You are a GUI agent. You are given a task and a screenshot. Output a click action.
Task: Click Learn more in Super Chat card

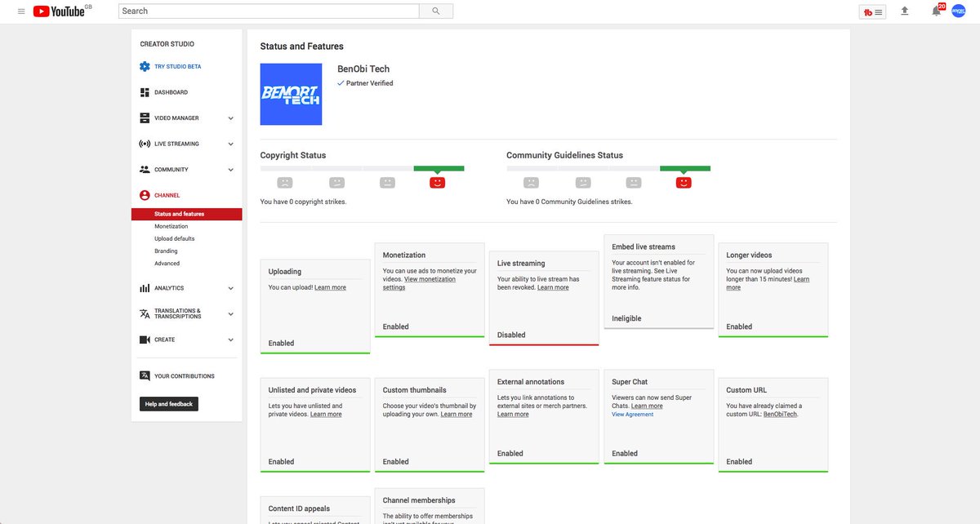point(647,406)
